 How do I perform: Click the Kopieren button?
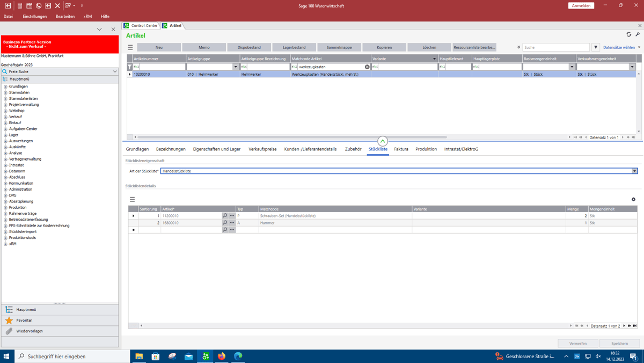tap(384, 47)
